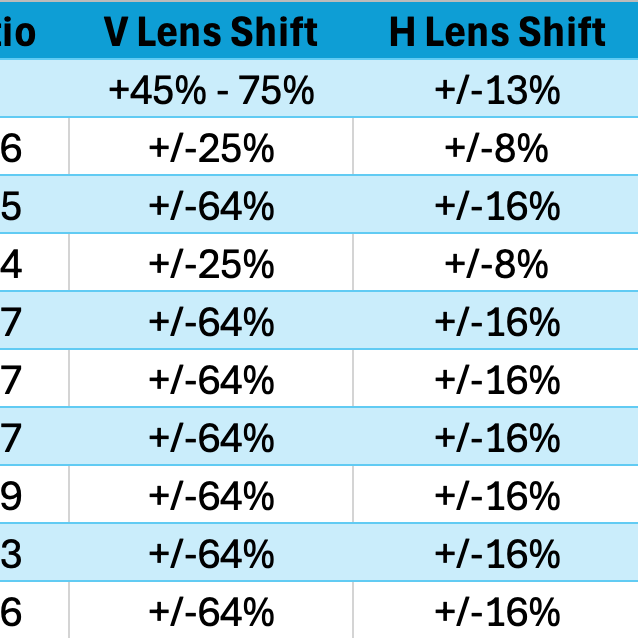The image size is (638, 638).
Task: Select "+/-25%" in the row ending in 6
Action: (x=211, y=149)
